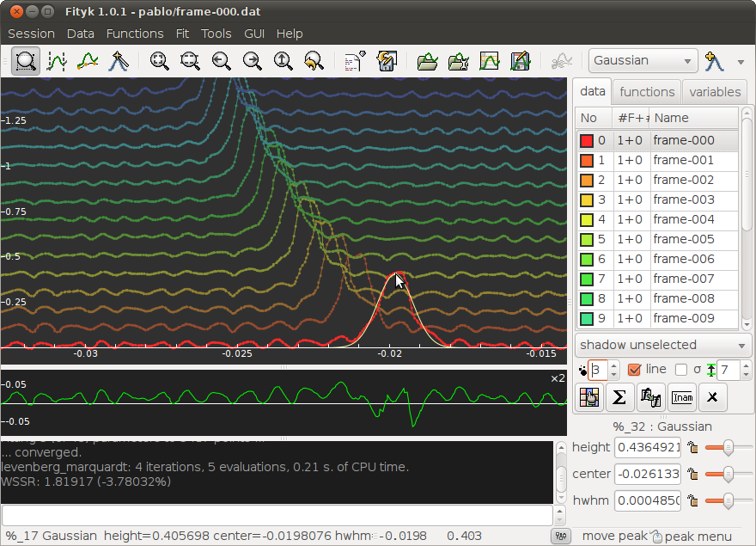Viewport: 756px width, 546px height.
Task: Click the center parameter slider
Action: coord(728,474)
